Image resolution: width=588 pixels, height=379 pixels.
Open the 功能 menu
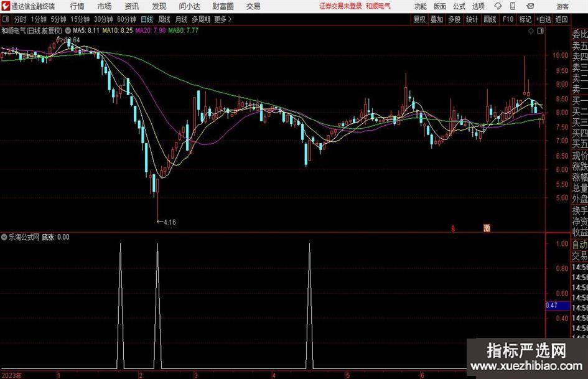(x=421, y=6)
